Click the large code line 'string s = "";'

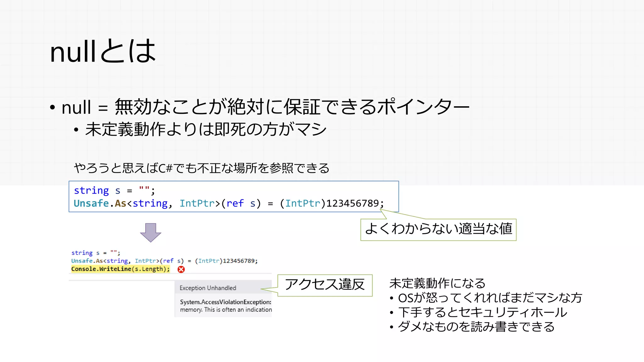tap(114, 190)
